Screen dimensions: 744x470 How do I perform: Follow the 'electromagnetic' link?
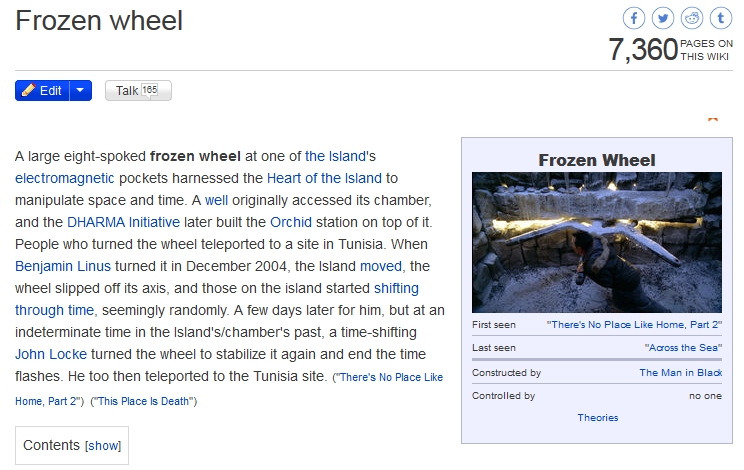tap(65, 178)
